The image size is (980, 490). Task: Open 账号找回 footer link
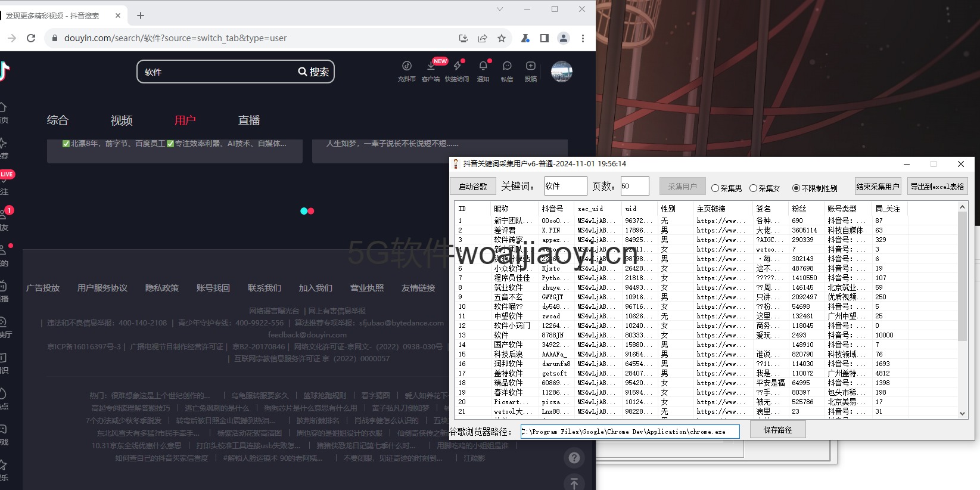click(213, 288)
